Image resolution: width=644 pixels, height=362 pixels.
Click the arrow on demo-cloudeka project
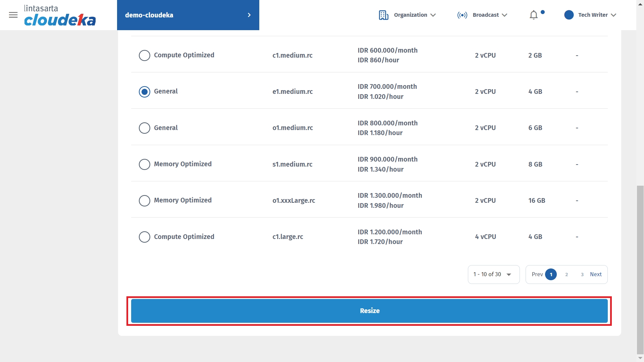(x=249, y=15)
